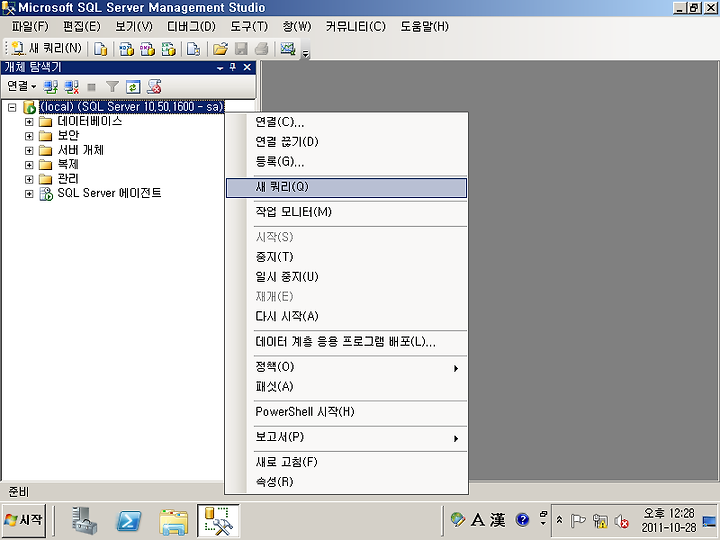
Task: Click the Analysis Services XMLA Query icon
Action: tap(169, 49)
